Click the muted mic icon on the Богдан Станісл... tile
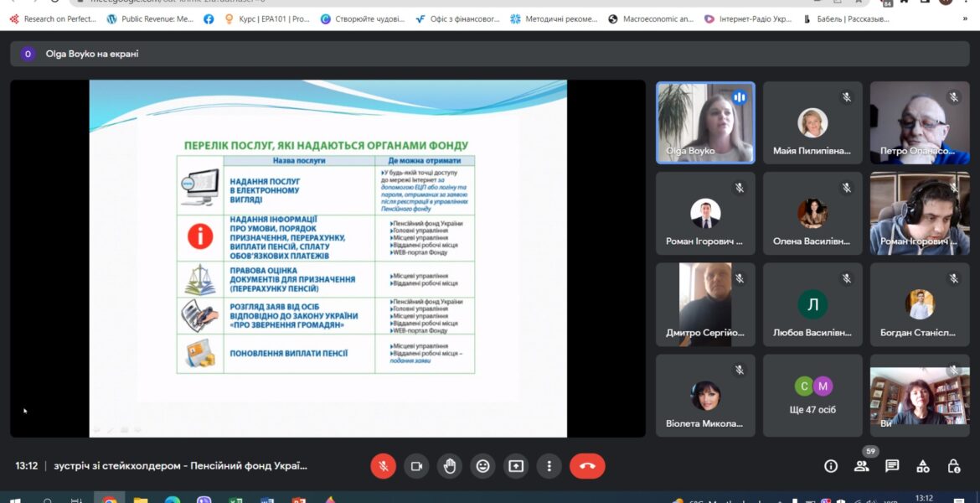 pyautogui.click(x=953, y=278)
